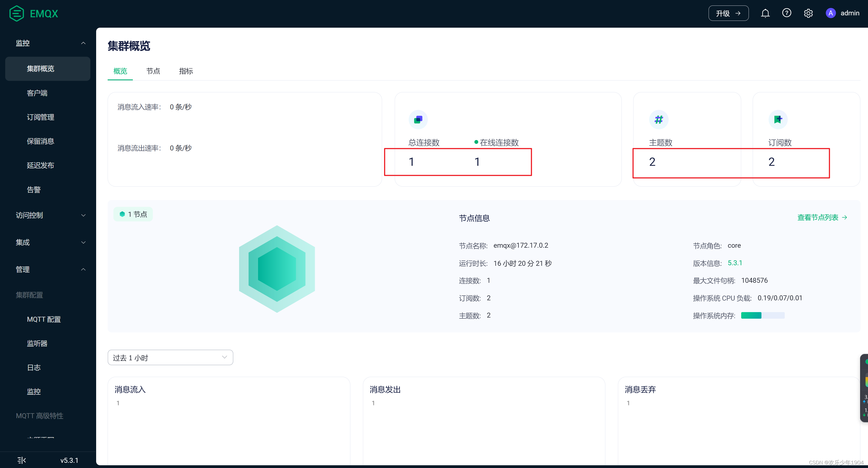
Task: Click the connections card icon
Action: 418,119
